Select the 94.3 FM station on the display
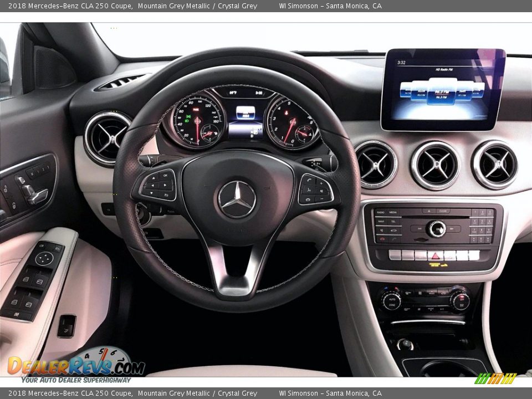532x399 pixels. coord(442,93)
